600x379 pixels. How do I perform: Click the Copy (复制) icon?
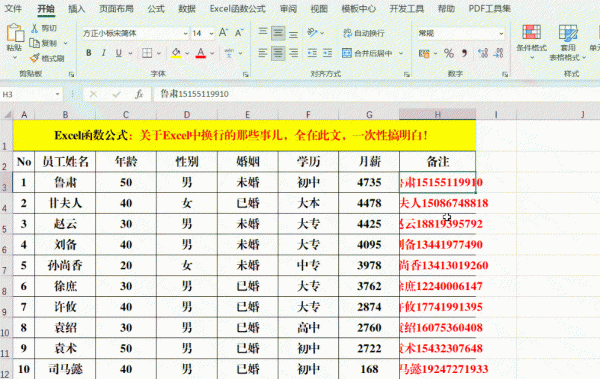pyautogui.click(x=35, y=43)
